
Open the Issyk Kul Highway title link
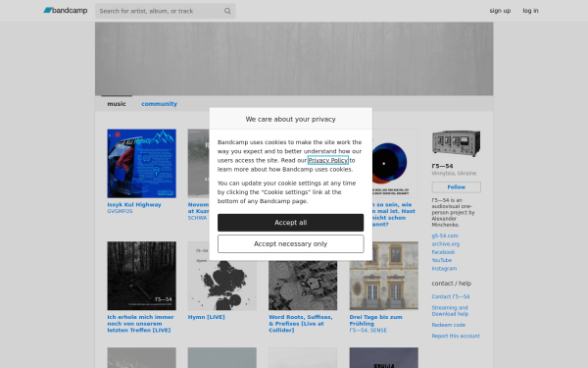(x=134, y=205)
